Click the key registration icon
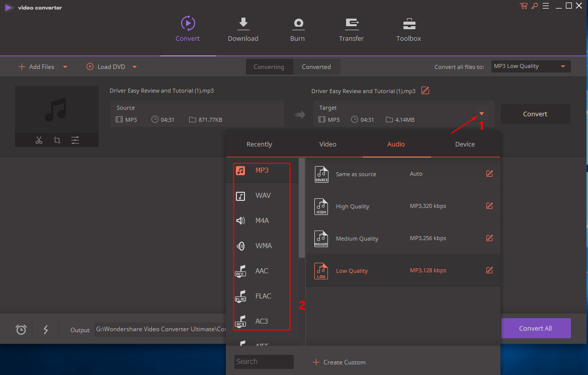Viewport: 588px width, 375px height. [535, 6]
